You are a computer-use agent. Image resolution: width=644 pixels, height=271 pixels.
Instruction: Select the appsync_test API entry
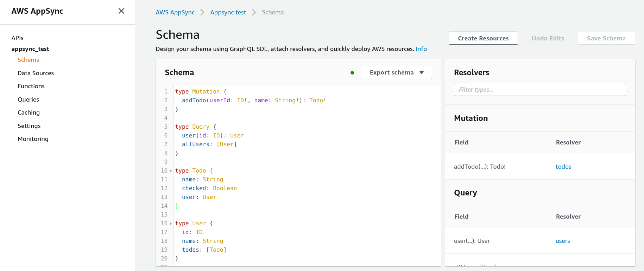30,49
